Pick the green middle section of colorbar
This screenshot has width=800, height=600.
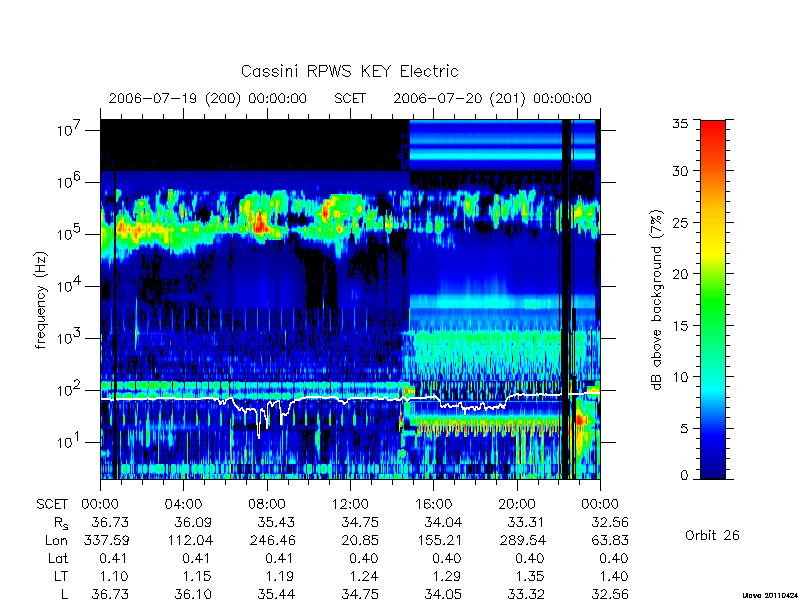(713, 301)
